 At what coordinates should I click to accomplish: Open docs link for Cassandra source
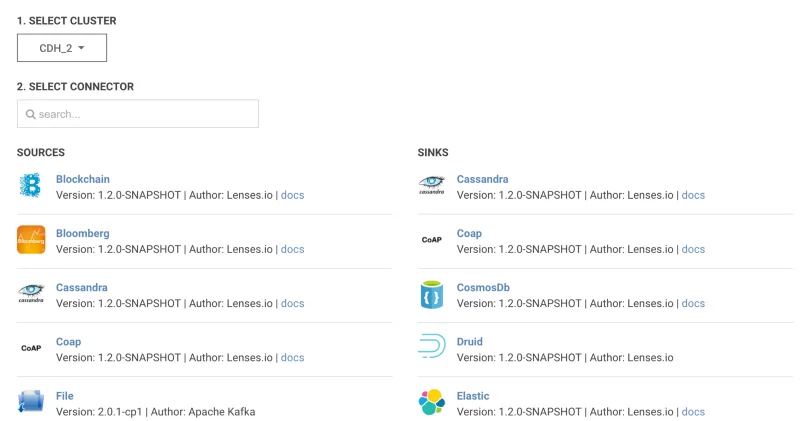292,303
